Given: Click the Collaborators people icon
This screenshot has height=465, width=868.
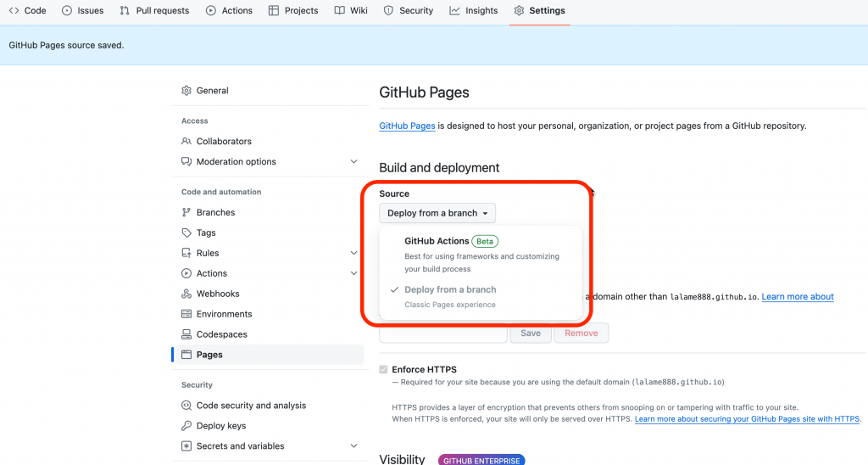Looking at the screenshot, I should (x=186, y=142).
